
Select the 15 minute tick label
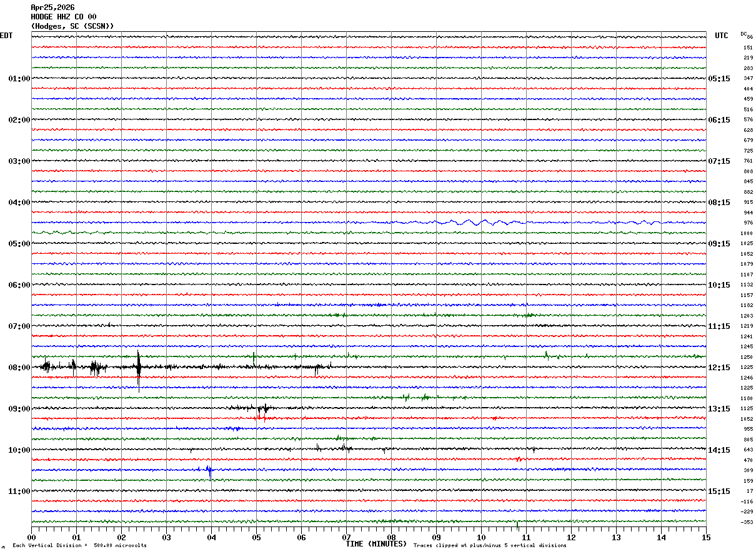point(705,538)
